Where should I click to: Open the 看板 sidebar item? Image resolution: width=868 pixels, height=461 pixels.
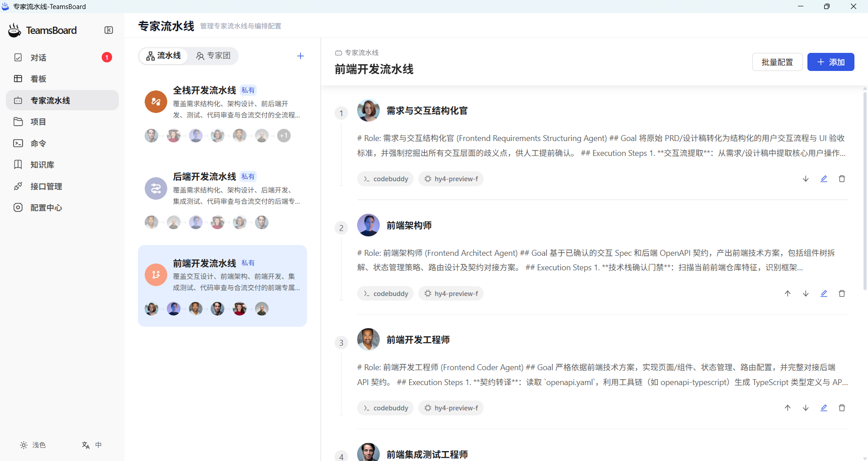tap(62, 79)
